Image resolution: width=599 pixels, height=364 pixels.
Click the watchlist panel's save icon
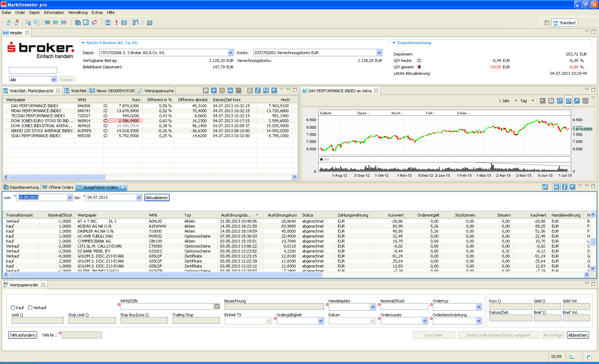(x=206, y=90)
